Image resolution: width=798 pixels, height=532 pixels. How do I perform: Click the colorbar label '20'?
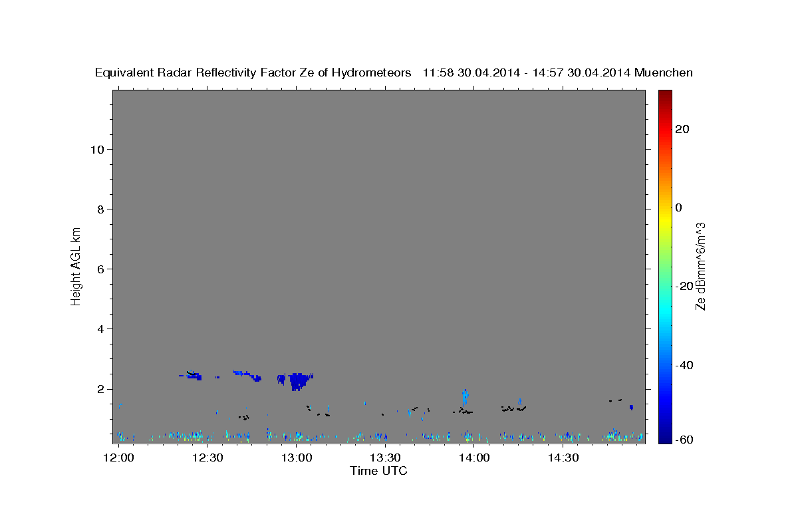click(682, 128)
